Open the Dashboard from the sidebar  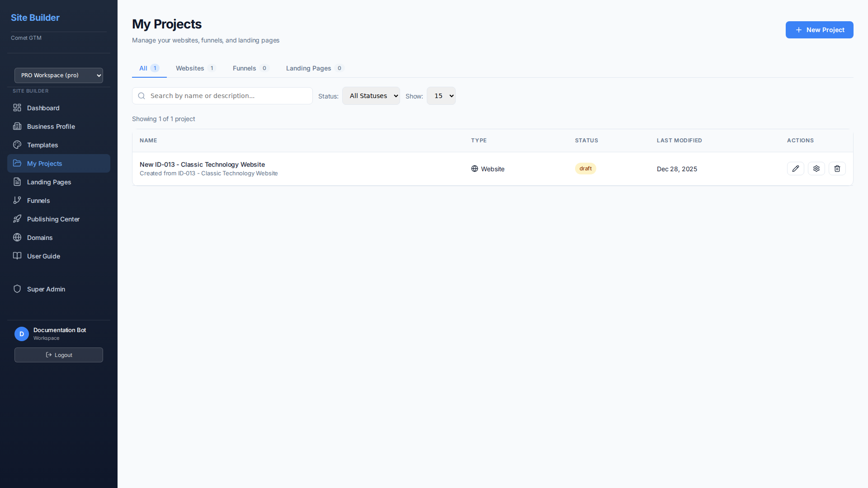(x=43, y=108)
